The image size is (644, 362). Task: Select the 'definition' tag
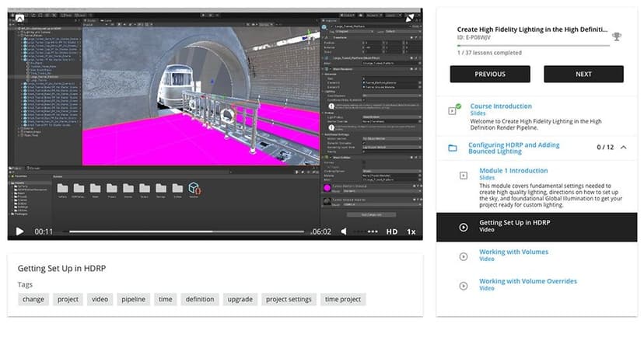tap(200, 299)
